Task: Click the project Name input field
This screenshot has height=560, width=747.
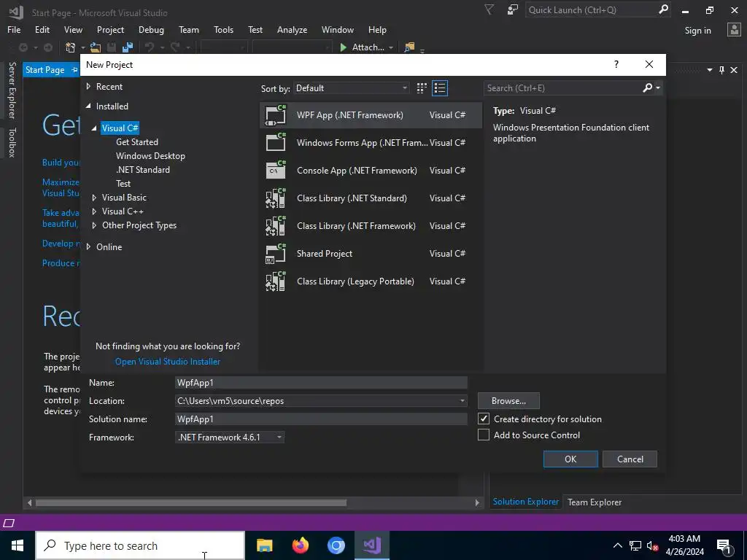Action: coord(321,382)
